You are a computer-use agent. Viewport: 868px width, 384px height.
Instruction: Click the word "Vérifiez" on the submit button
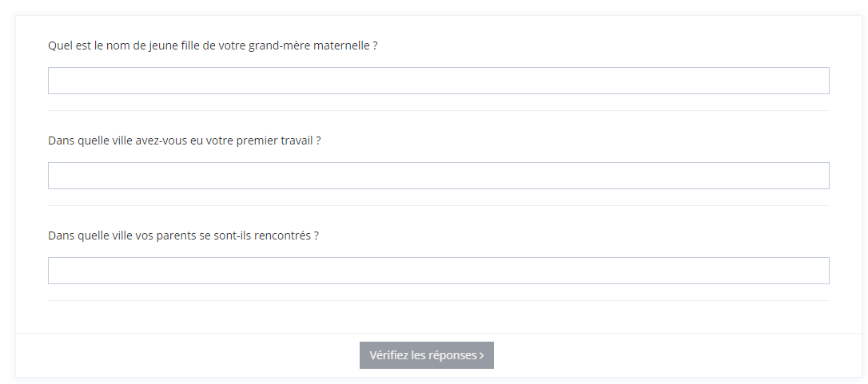pyautogui.click(x=388, y=355)
